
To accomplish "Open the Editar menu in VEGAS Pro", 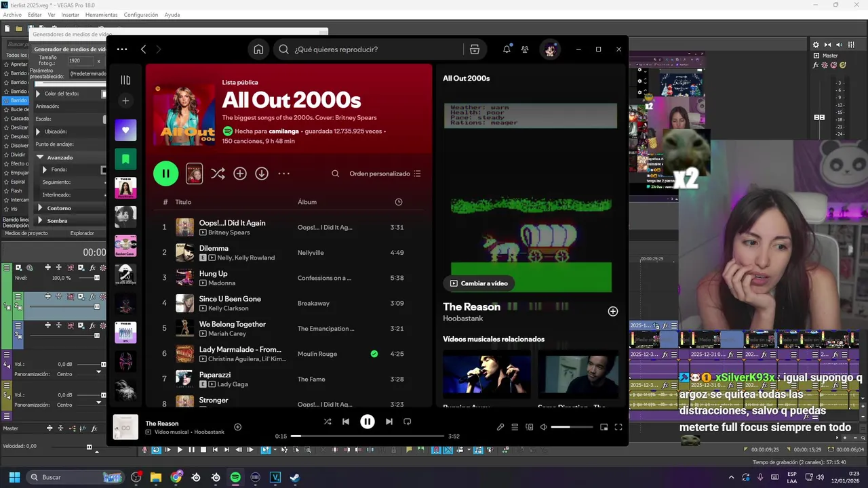I will click(35, 15).
